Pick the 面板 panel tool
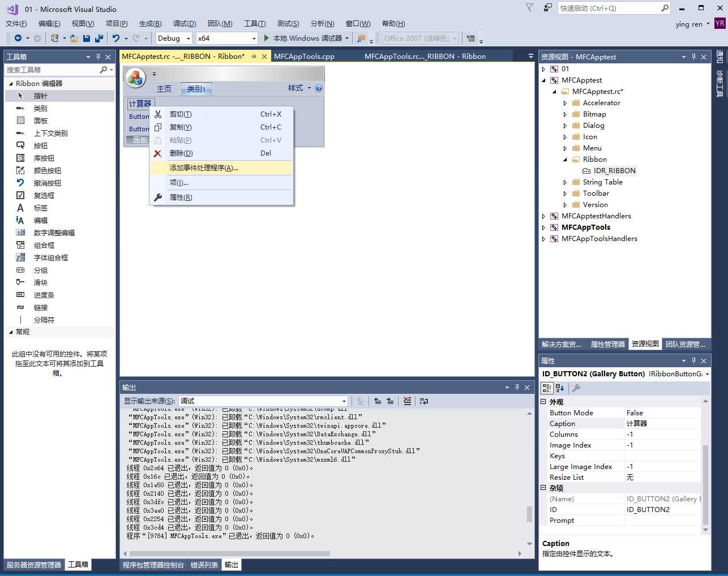The width and height of the screenshot is (728, 576). coord(59,121)
